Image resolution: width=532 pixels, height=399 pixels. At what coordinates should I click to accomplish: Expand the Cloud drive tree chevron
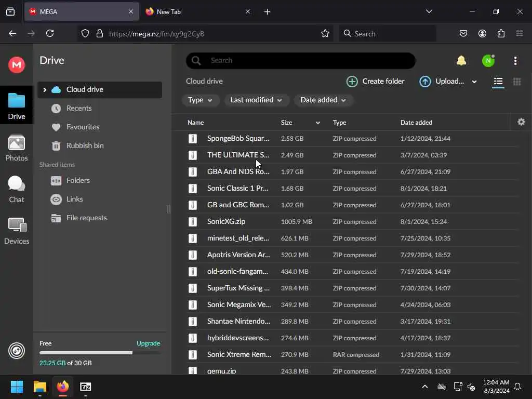point(45,89)
